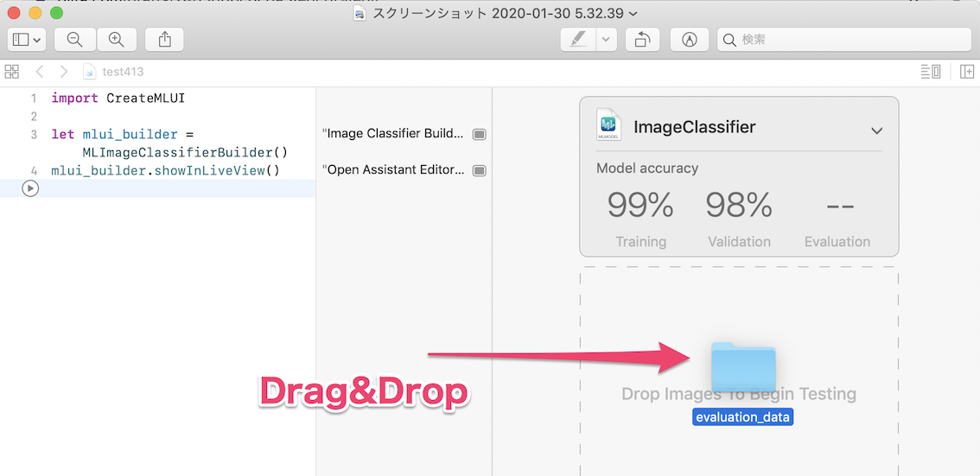
Task: Run the playground with the play button
Action: (x=30, y=188)
